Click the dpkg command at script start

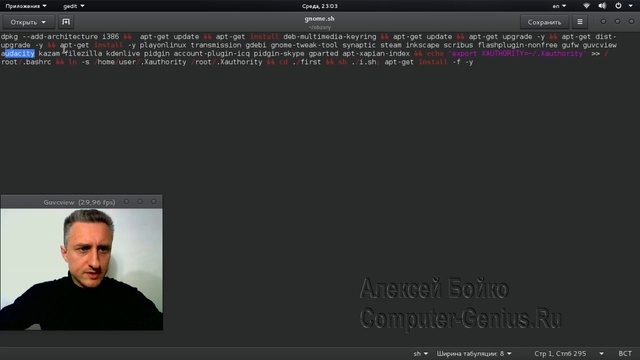(9, 37)
